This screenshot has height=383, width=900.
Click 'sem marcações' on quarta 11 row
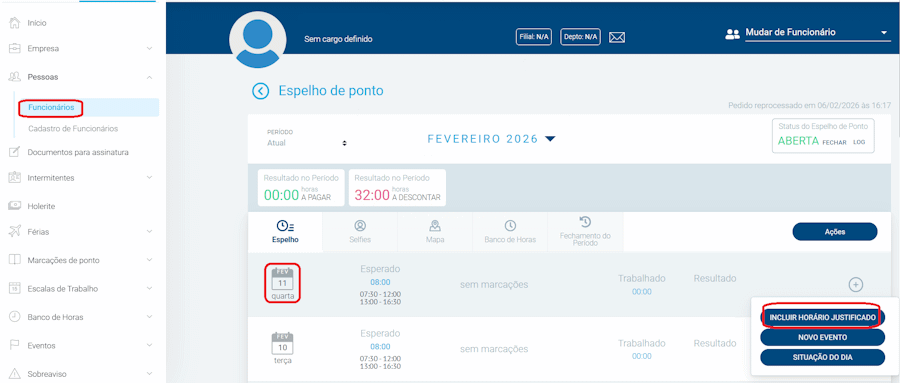click(x=494, y=284)
